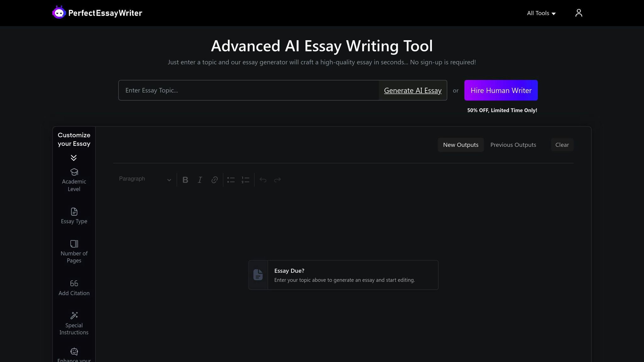Click the Clear button above the editor
Screen dimensions: 644x362
pyautogui.click(x=562, y=145)
